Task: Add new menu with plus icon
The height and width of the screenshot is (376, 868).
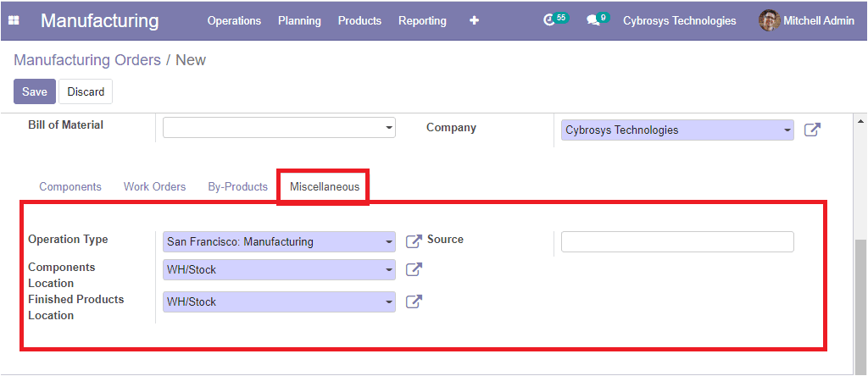Action: (x=474, y=20)
